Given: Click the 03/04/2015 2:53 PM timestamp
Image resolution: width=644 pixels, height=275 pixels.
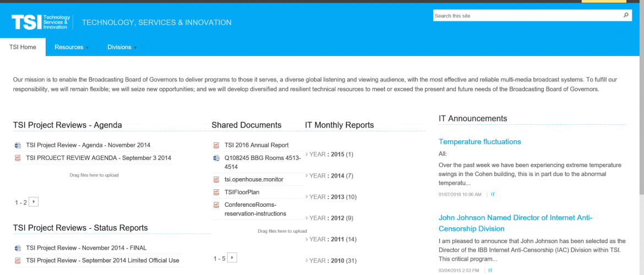Looking at the screenshot, I should click(x=459, y=271).
